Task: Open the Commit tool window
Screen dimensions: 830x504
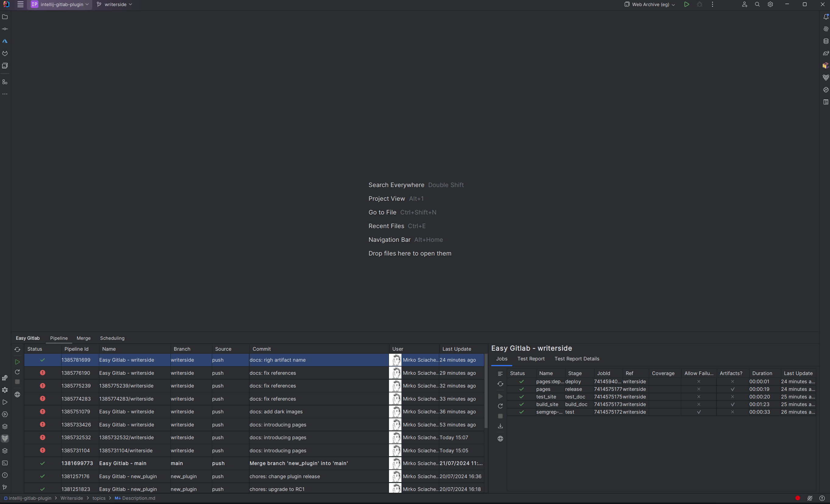Action: 5,29
